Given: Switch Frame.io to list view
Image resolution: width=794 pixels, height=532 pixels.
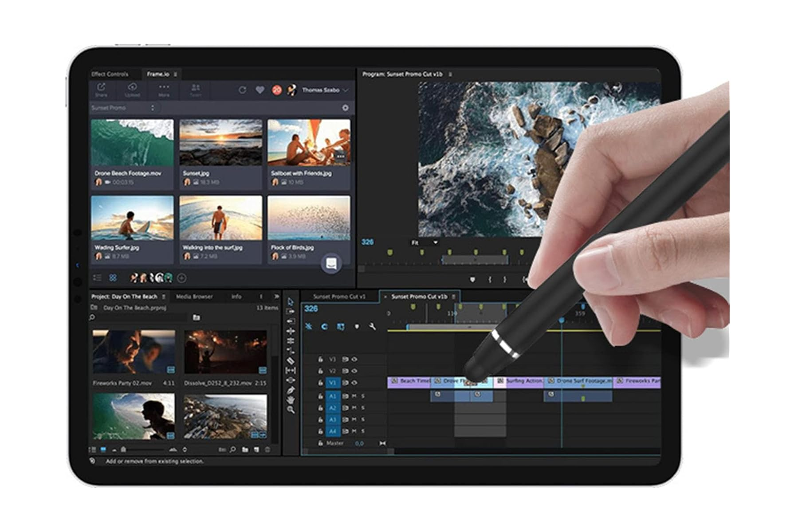Looking at the screenshot, I should tap(97, 278).
